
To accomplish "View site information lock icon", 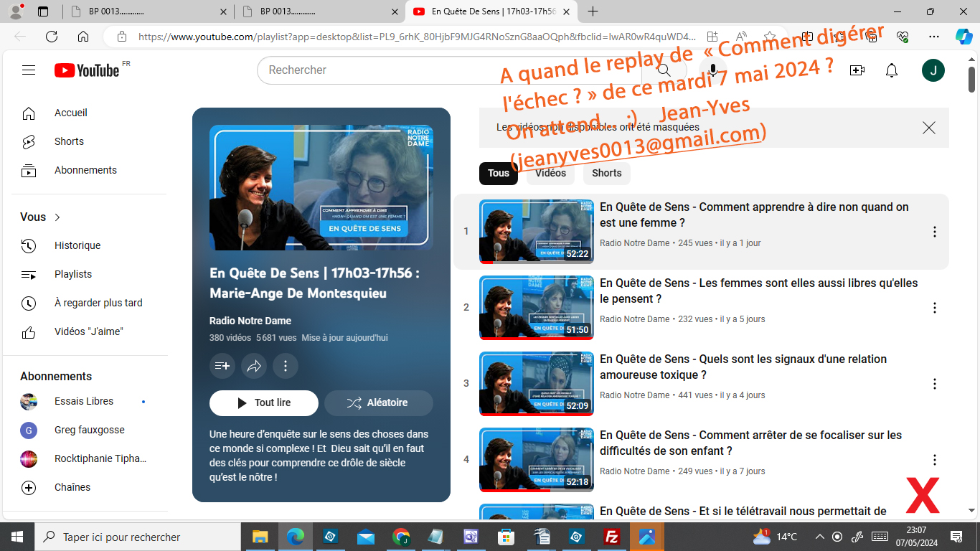I will (x=122, y=37).
